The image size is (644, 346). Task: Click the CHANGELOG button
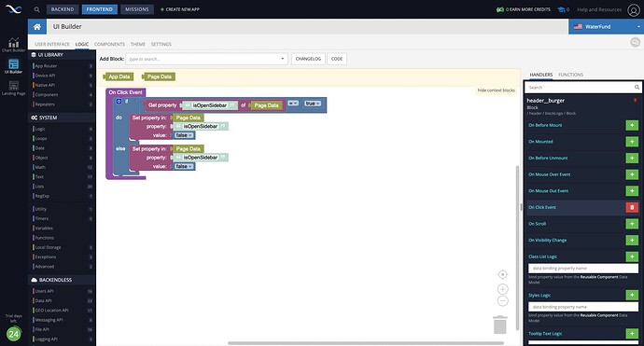pyautogui.click(x=308, y=59)
